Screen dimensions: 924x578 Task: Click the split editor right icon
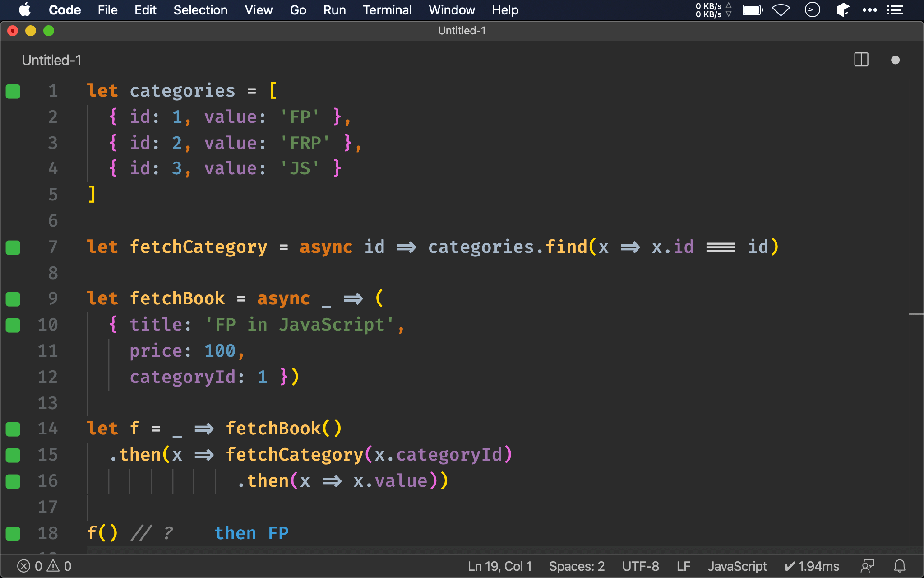[x=861, y=60]
